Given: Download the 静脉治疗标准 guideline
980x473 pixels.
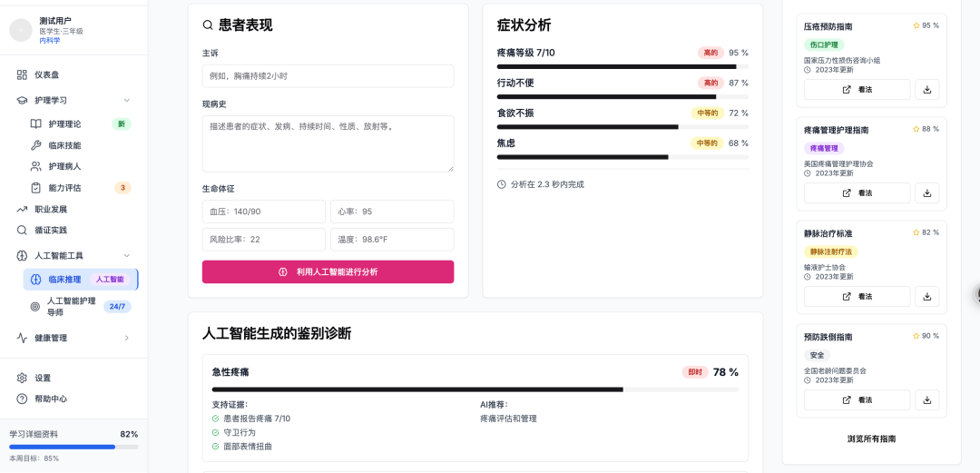Looking at the screenshot, I should (927, 297).
